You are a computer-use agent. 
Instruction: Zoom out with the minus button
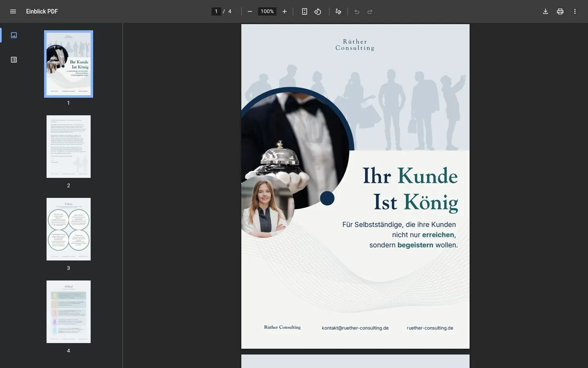[x=250, y=11]
